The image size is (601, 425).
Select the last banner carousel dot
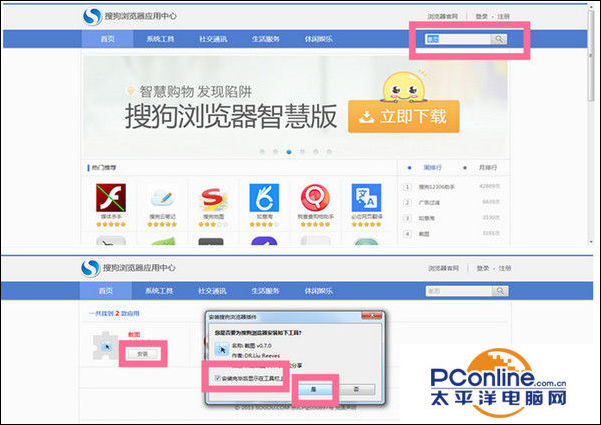(x=329, y=152)
